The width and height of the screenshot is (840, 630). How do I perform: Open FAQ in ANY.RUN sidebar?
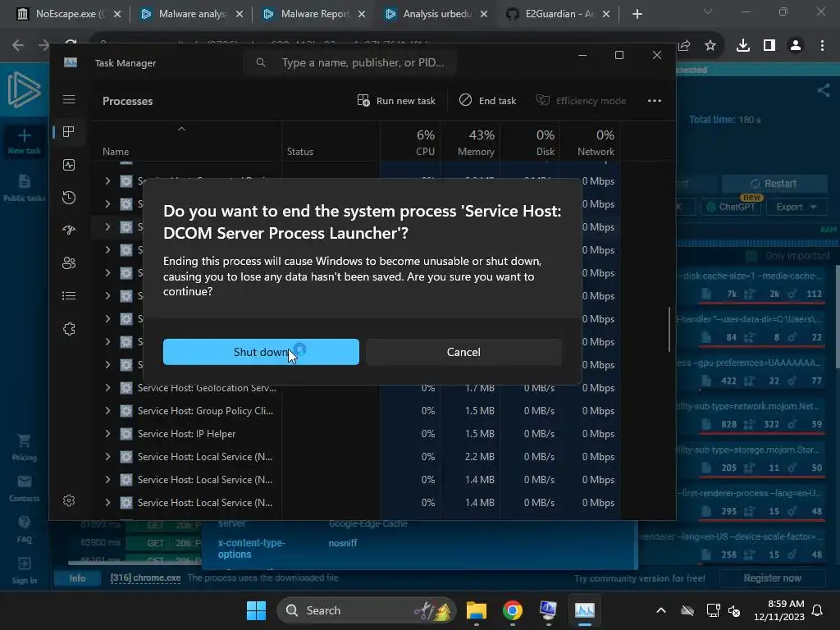(24, 529)
